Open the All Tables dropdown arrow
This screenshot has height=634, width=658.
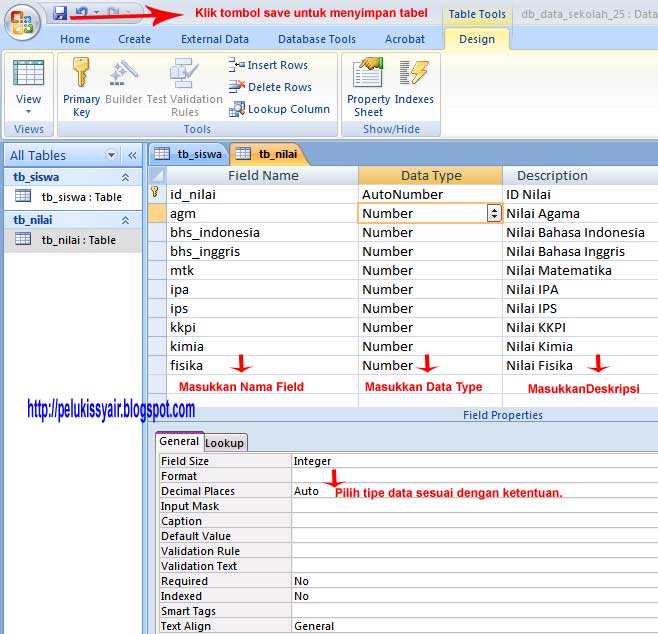(111, 155)
